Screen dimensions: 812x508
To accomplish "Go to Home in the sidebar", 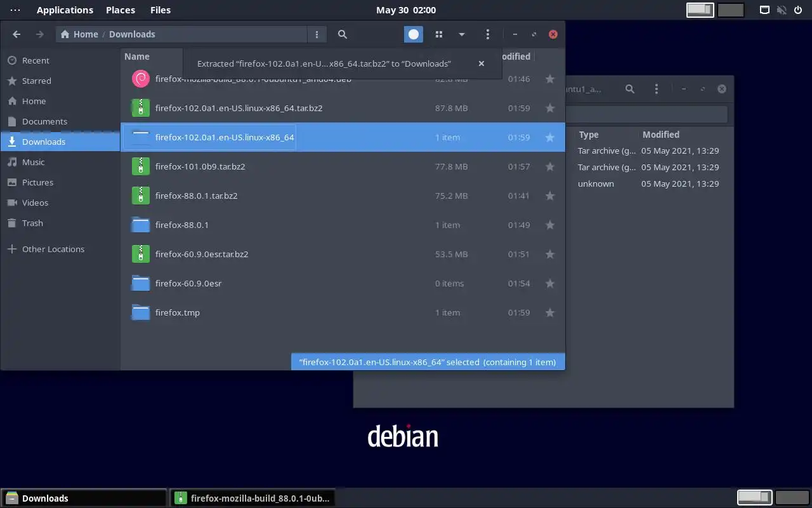I will (x=60, y=101).
